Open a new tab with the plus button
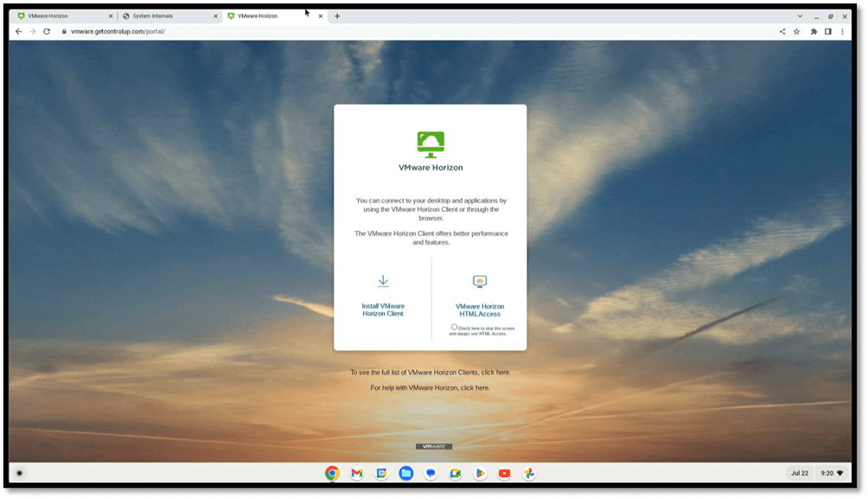 (x=337, y=16)
